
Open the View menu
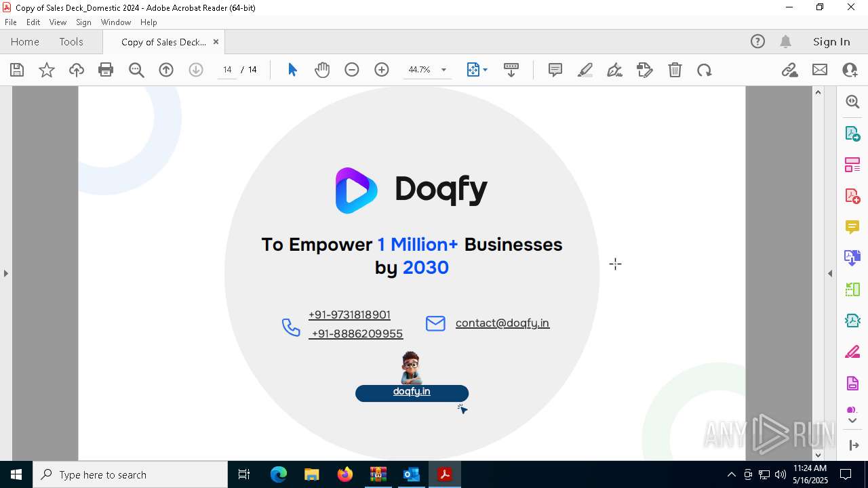point(58,22)
